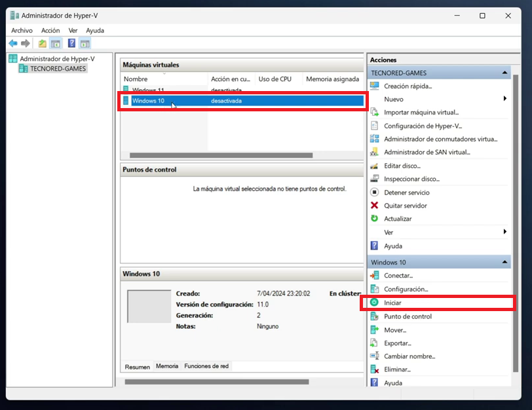Click the bottom center pane horizontal scrollbar

(217, 382)
